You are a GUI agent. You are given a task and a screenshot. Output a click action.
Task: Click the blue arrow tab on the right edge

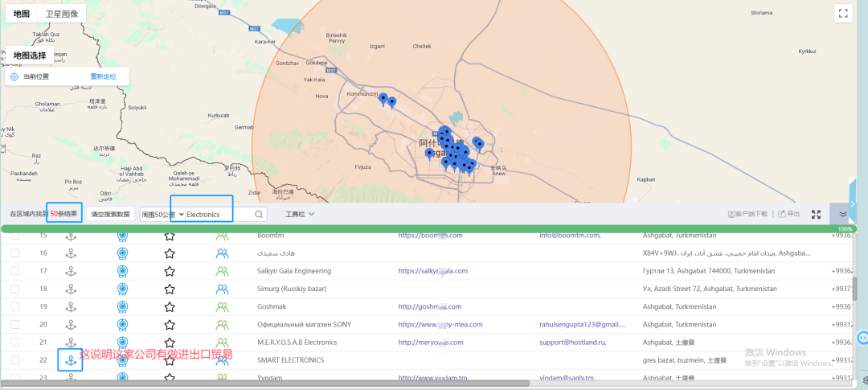click(853, 203)
